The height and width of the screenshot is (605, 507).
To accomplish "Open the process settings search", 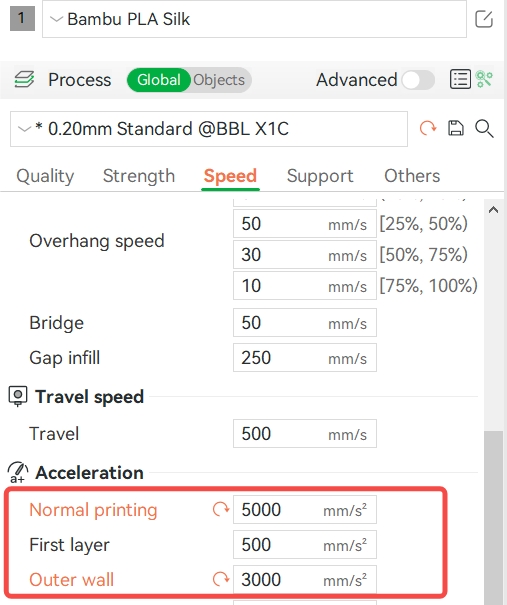I will coord(484,128).
